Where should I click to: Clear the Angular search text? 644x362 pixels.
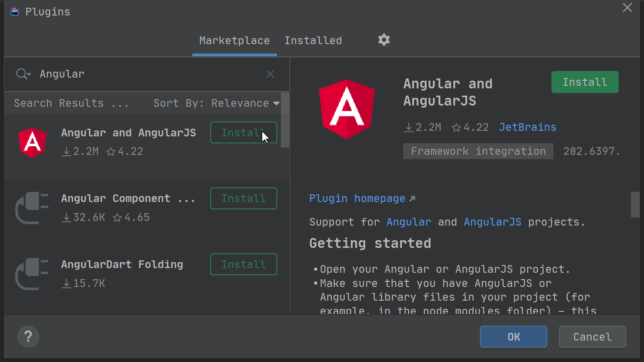(x=270, y=74)
